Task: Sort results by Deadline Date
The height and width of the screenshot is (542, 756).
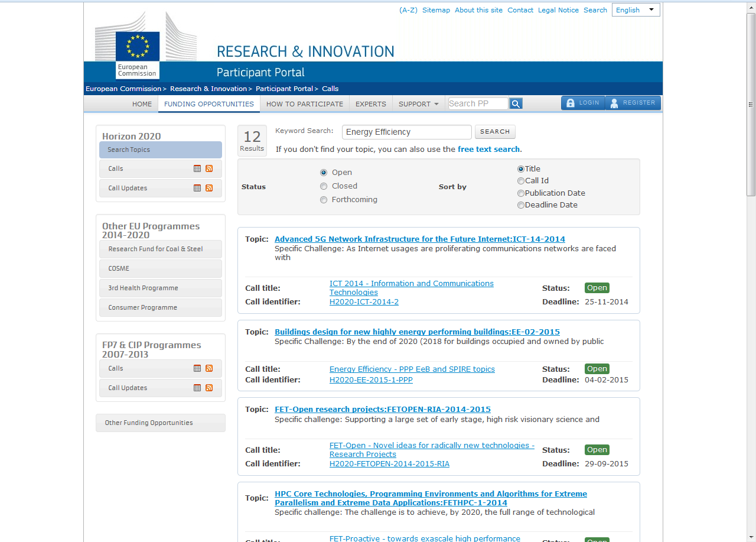Action: pyautogui.click(x=521, y=205)
